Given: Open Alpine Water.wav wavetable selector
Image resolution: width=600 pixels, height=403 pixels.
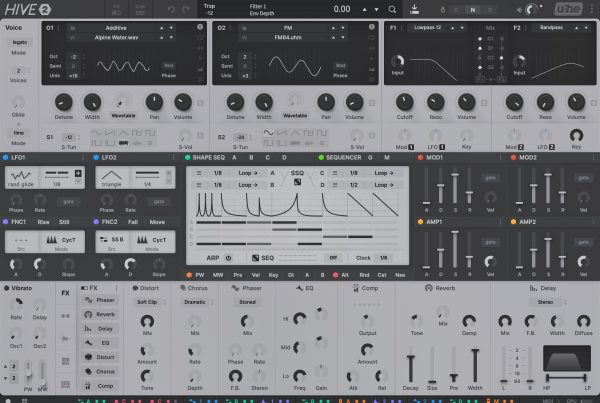Looking at the screenshot, I should click(116, 38).
